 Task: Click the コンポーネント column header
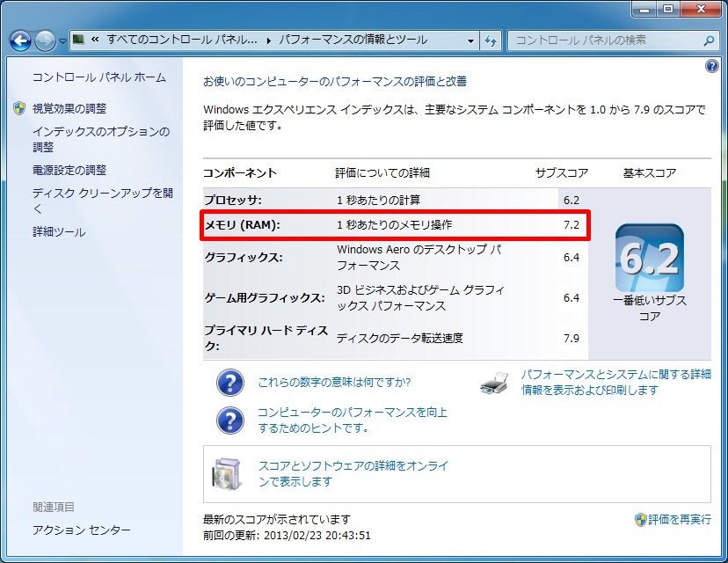[240, 173]
